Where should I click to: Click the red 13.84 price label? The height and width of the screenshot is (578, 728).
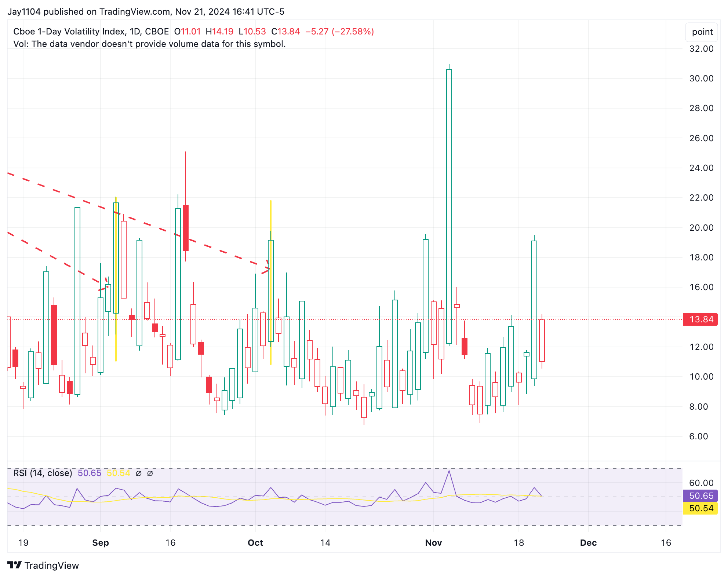[700, 319]
